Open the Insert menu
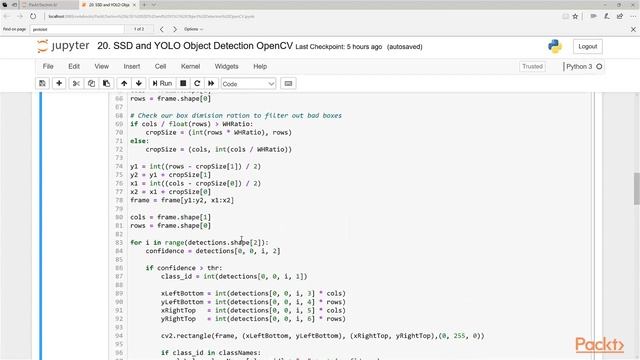 click(132, 66)
